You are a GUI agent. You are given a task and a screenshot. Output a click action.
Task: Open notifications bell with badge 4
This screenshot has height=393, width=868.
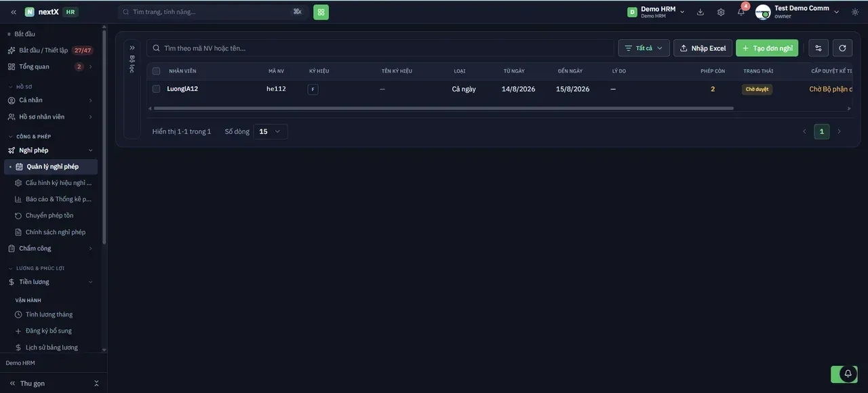pos(741,12)
